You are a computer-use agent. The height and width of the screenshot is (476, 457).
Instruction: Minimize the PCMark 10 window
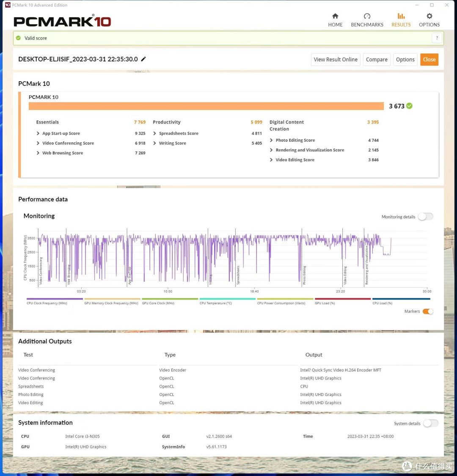point(417,5)
